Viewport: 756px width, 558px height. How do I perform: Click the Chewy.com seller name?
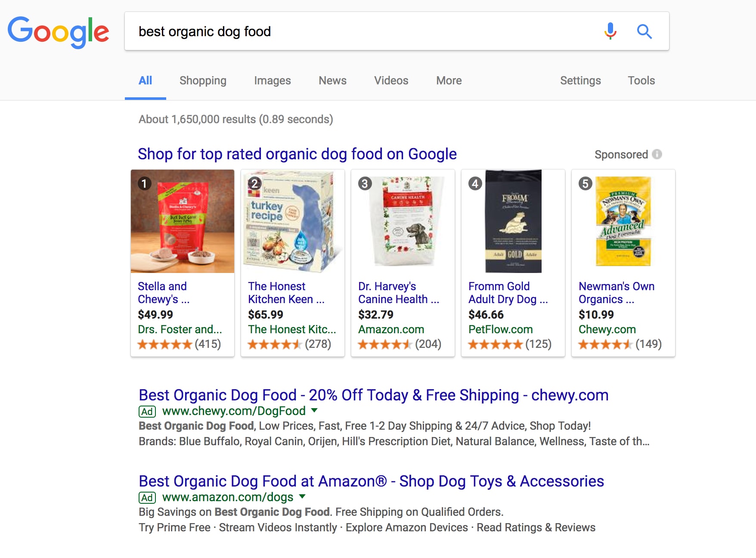point(607,329)
